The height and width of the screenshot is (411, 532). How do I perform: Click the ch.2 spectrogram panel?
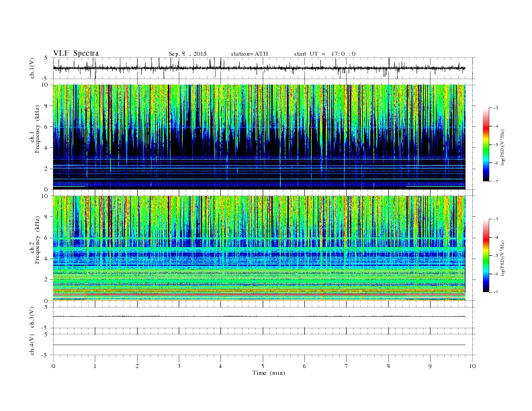point(259,248)
